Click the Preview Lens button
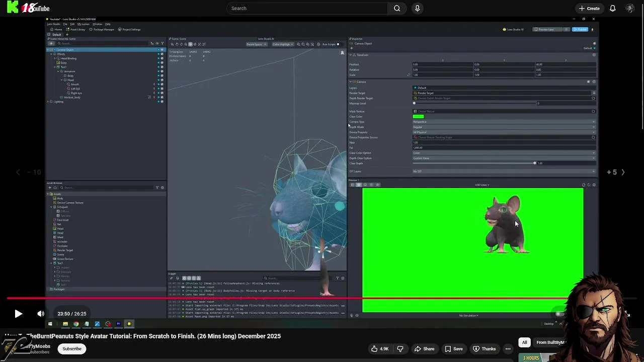Screen dimensions: 644x362 [547, 29]
